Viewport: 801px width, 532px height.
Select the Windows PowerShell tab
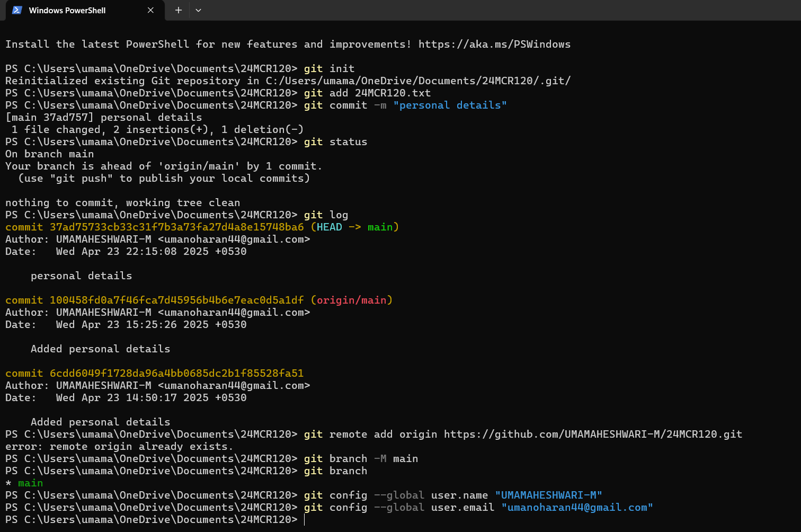pyautogui.click(x=85, y=11)
